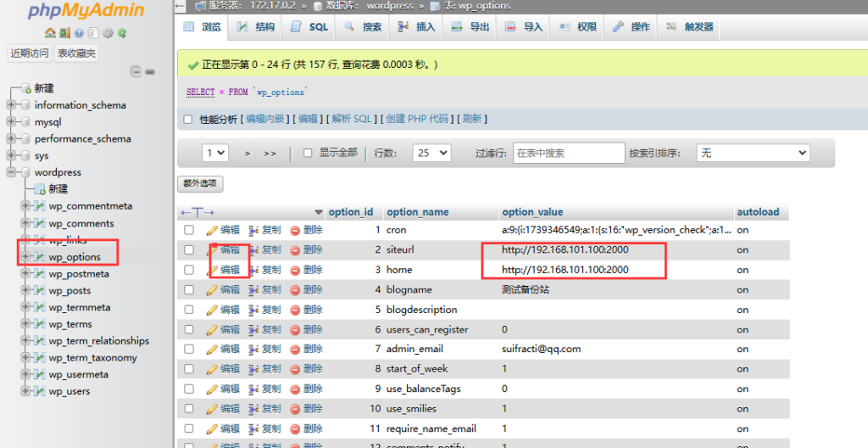Click the 表收藏夹 favorites button

click(76, 53)
